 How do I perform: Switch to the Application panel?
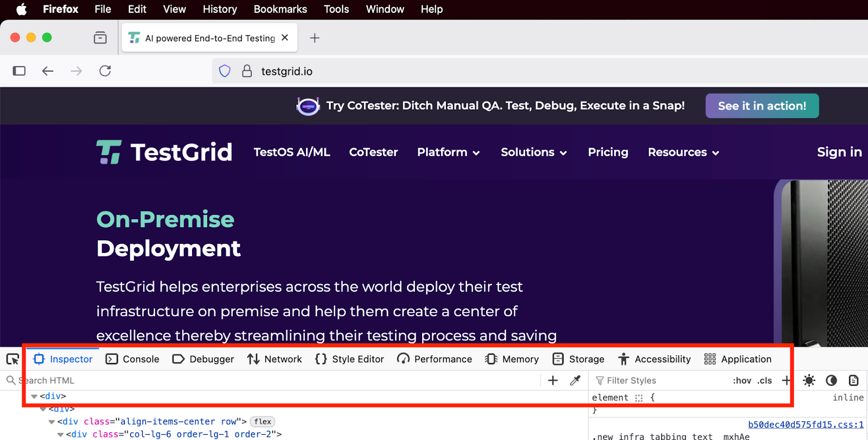click(738, 359)
